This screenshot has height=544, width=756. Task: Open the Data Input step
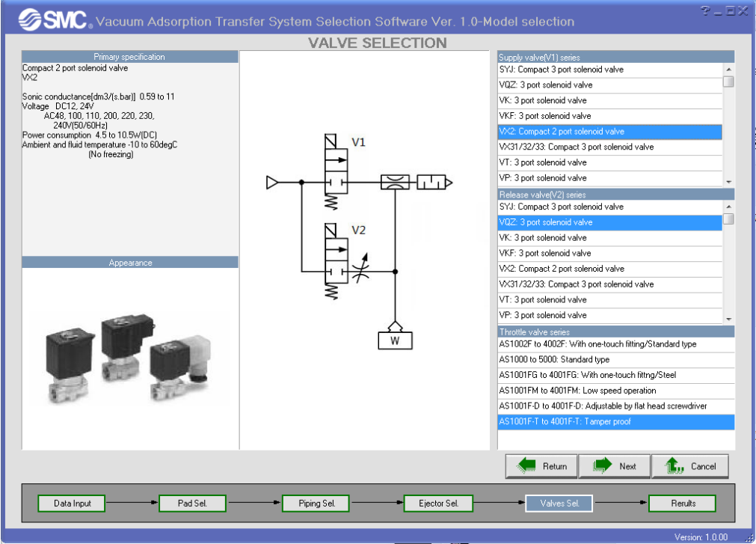[x=72, y=504]
